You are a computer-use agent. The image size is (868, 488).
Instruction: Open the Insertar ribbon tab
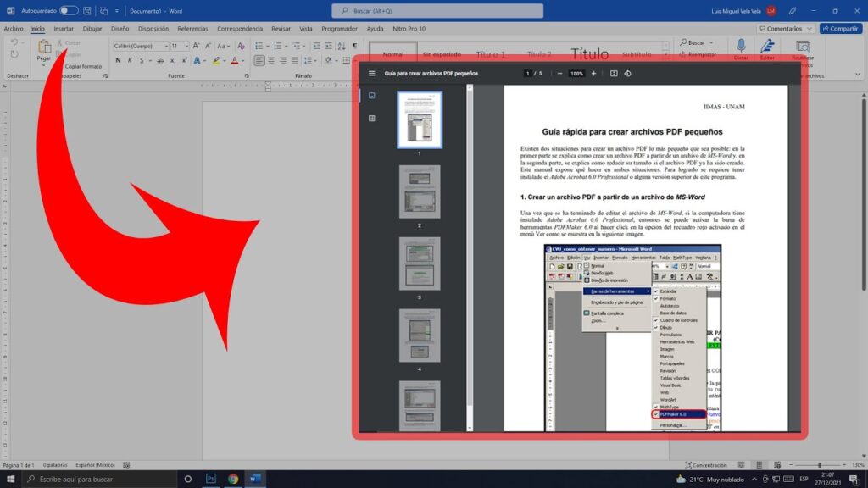64,28
